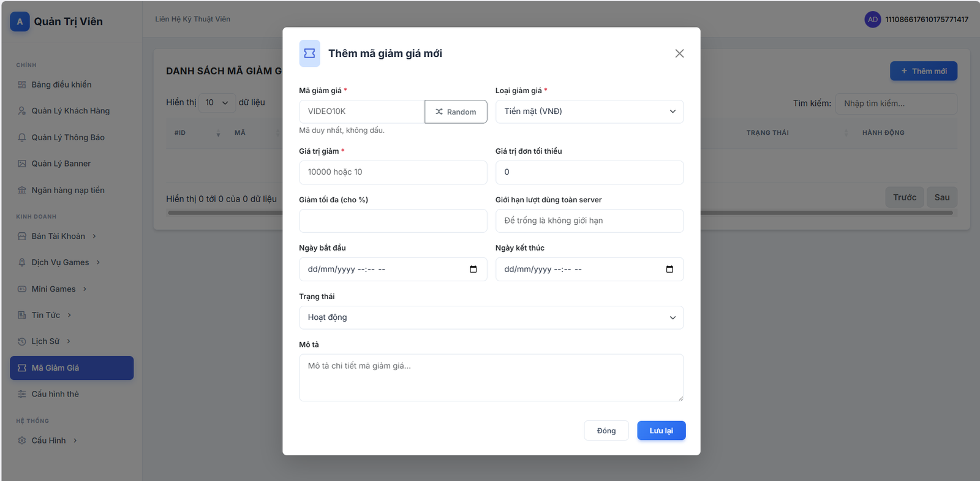Screen dimensions: 980x481
Task: Click the AD user avatar
Action: 872,20
